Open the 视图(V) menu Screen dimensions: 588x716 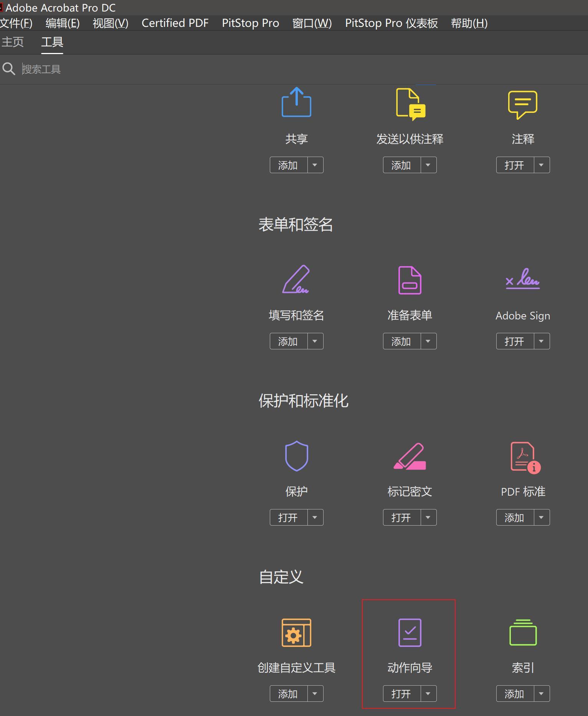(111, 23)
